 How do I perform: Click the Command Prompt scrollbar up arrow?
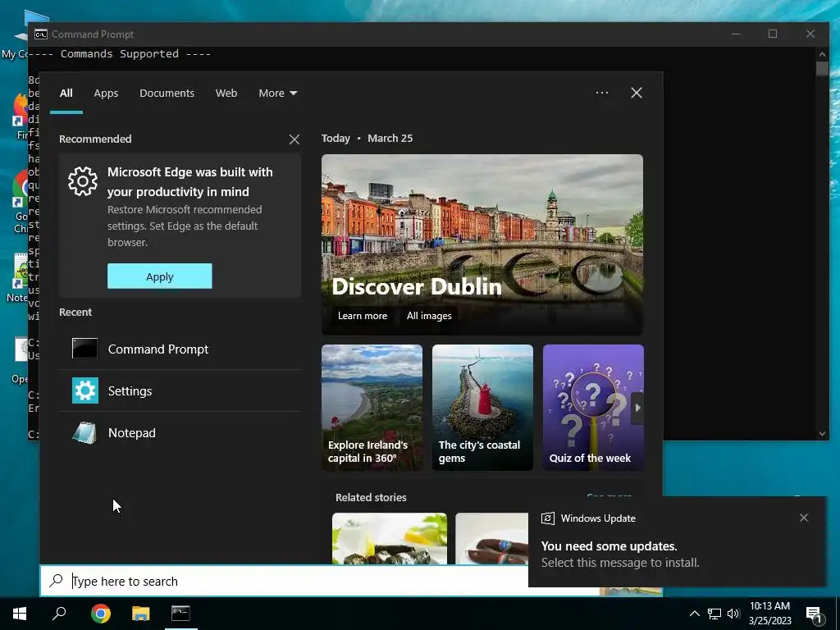(x=822, y=53)
